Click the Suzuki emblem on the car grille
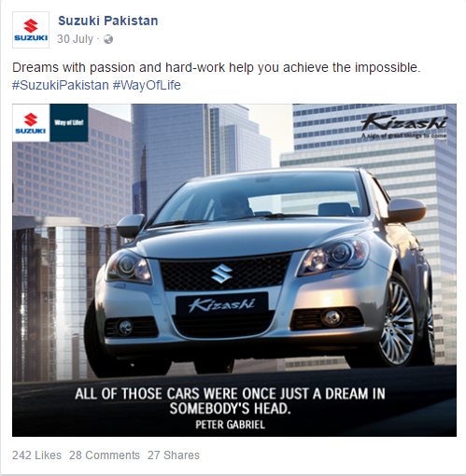Image resolution: width=466 pixels, height=476 pixels. pos(221,273)
